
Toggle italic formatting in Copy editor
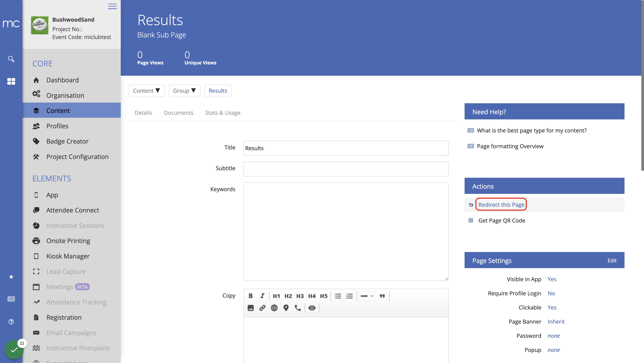(262, 296)
